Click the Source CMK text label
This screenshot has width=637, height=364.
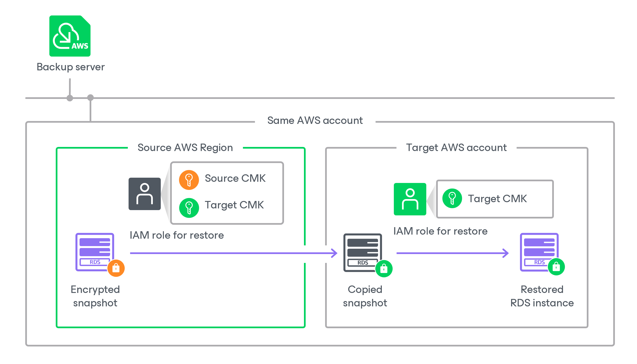point(235,178)
